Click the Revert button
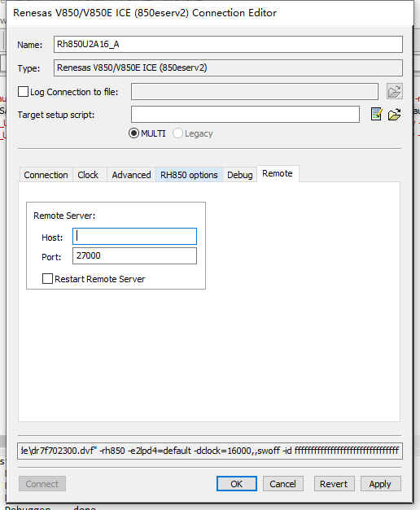The height and width of the screenshot is (510, 420). (334, 484)
